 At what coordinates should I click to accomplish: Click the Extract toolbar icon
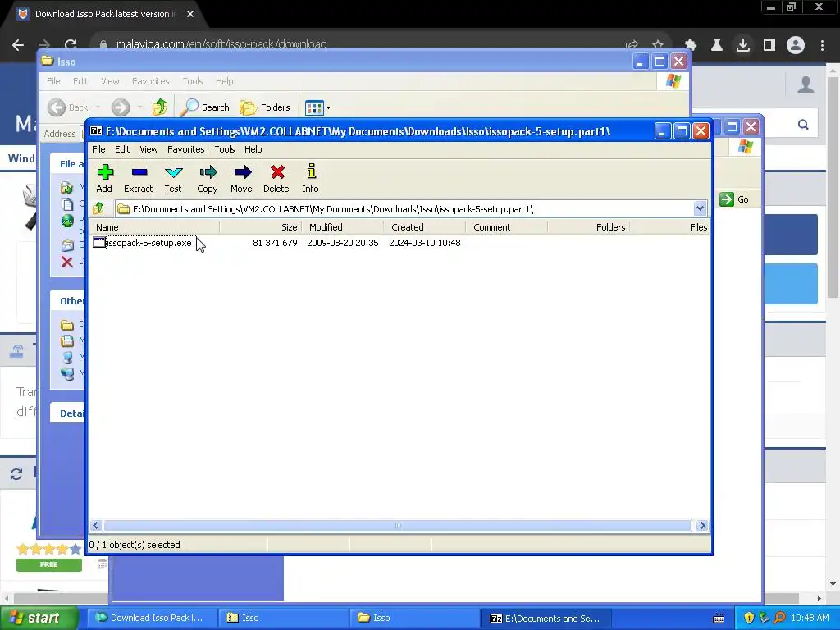pos(138,178)
